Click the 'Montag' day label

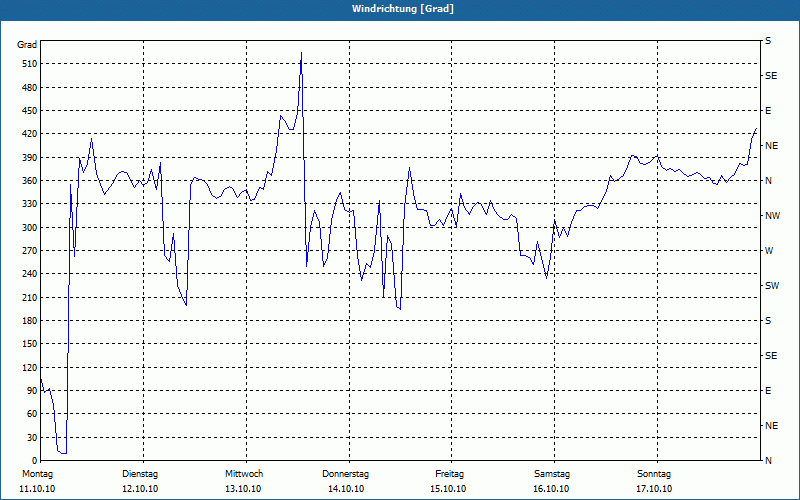37,474
